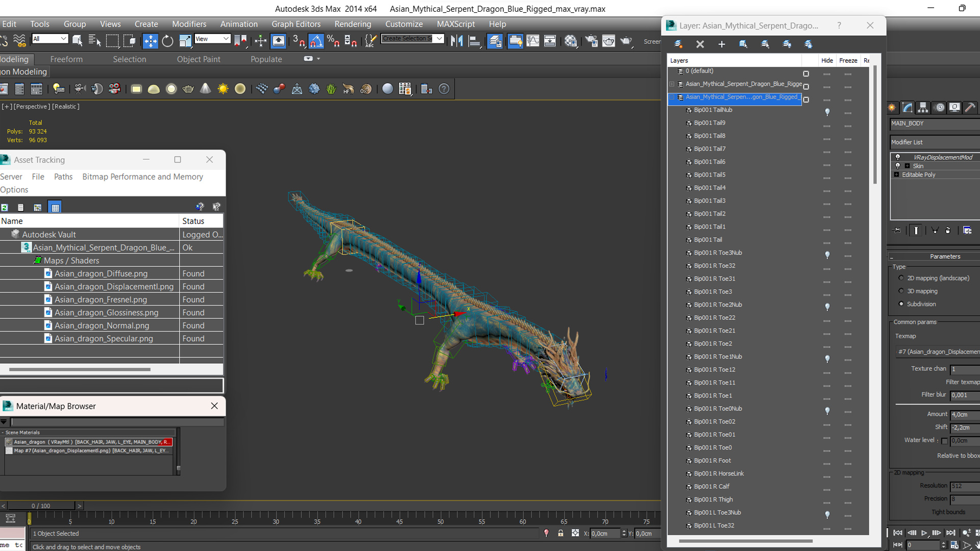Open the Modifiers menu
This screenshot has width=980, height=551.
click(x=189, y=24)
